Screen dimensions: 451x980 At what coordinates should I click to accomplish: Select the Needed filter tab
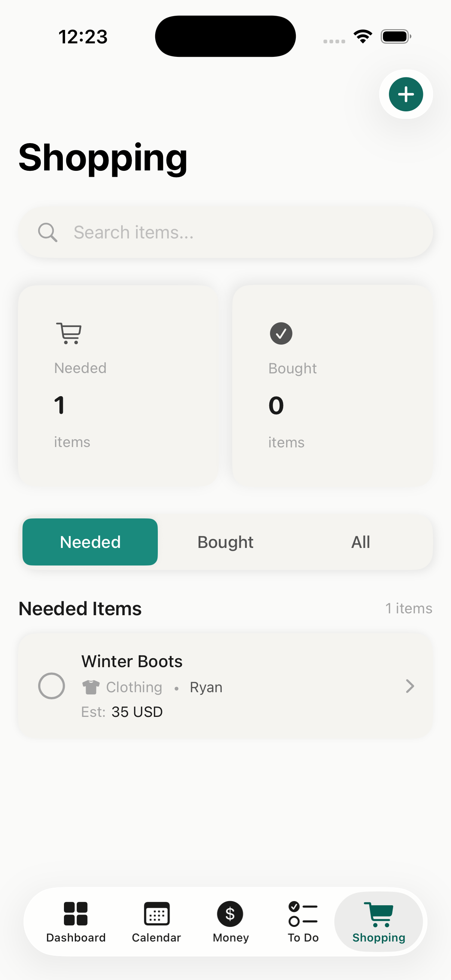tap(90, 542)
